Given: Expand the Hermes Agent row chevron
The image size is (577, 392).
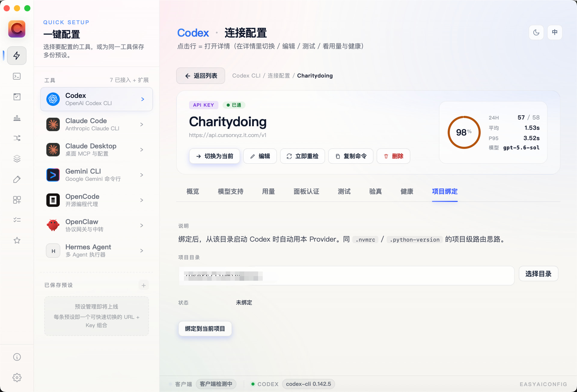Looking at the screenshot, I should tap(142, 251).
